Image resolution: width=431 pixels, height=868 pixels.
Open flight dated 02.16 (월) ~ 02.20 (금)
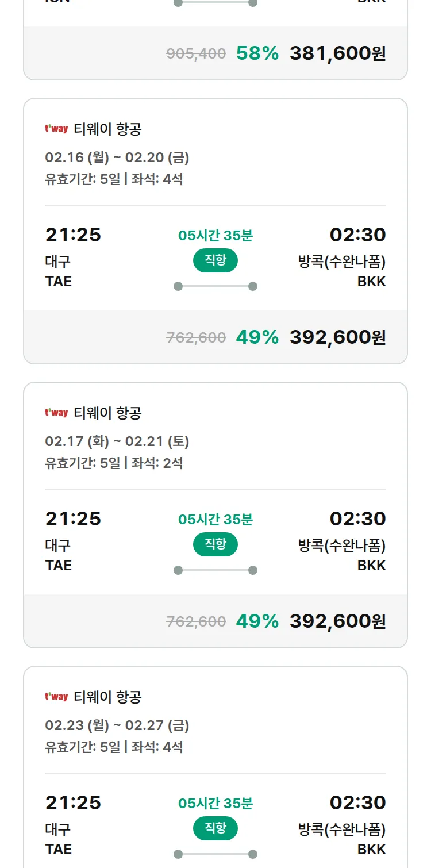117,157
